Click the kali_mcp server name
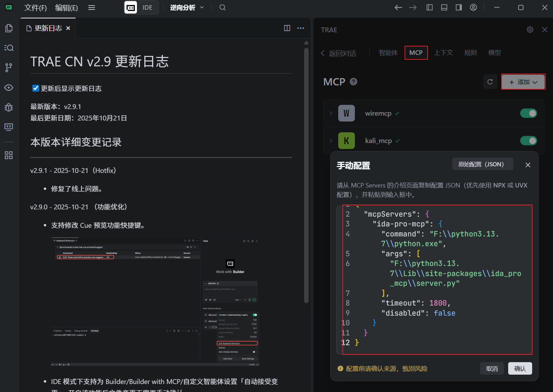This screenshot has height=392, width=553. [x=379, y=141]
